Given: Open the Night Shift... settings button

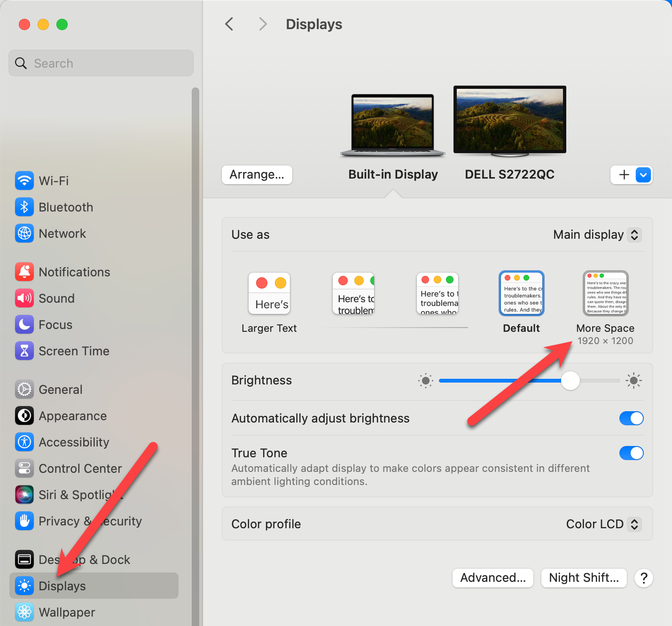Looking at the screenshot, I should [x=584, y=578].
